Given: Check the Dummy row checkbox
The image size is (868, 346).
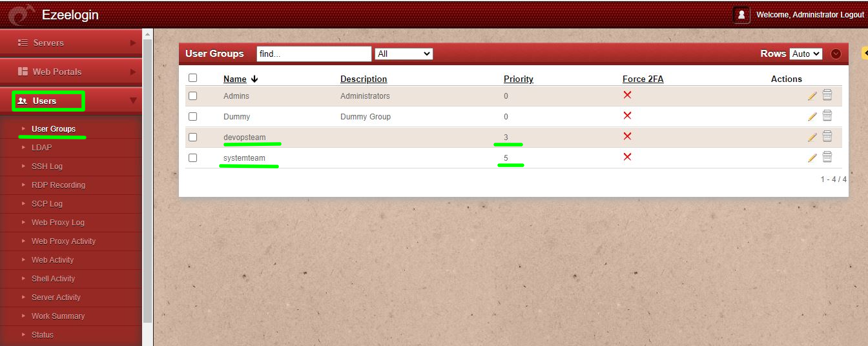Looking at the screenshot, I should 192,116.
